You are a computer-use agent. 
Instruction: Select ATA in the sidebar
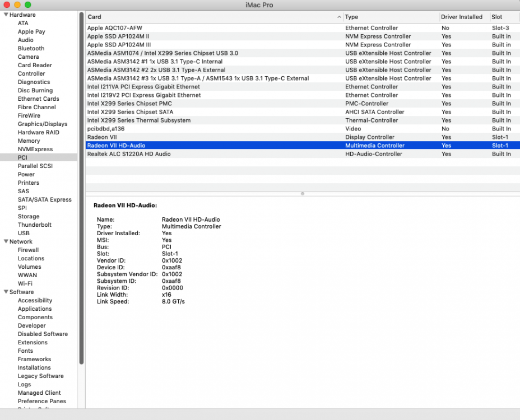pos(23,23)
